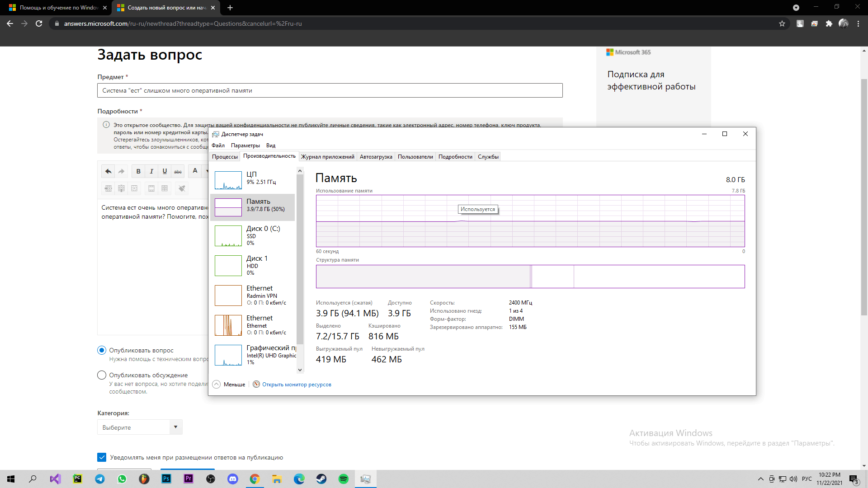Click scroll-down arrow in performance sidebar
Image resolution: width=868 pixels, height=488 pixels.
[300, 370]
